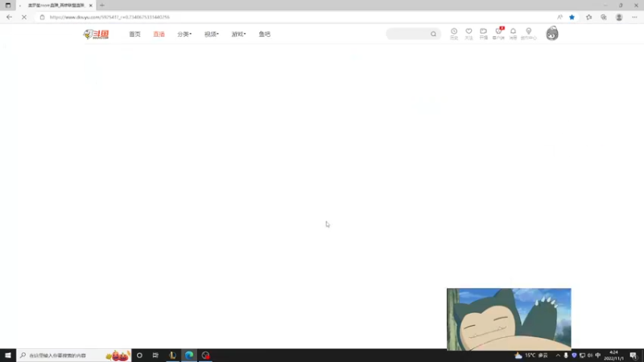The height and width of the screenshot is (362, 644).
Task: Open League of Legends from the taskbar
Action: click(172, 356)
